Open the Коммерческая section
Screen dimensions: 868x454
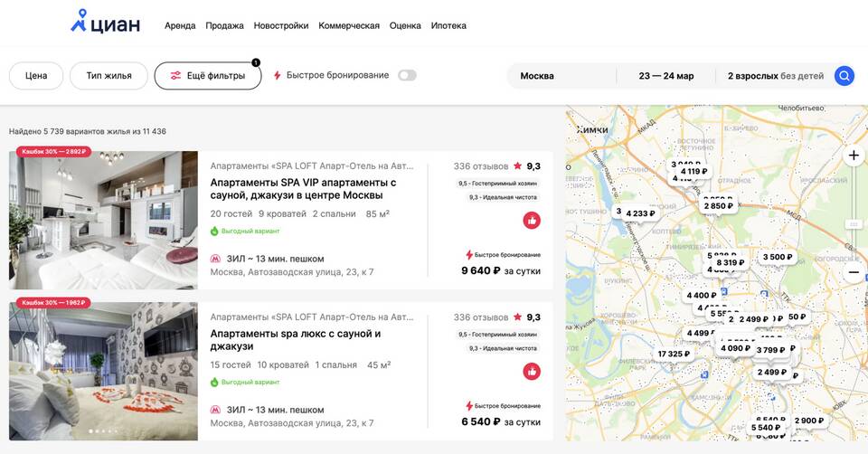click(x=349, y=25)
